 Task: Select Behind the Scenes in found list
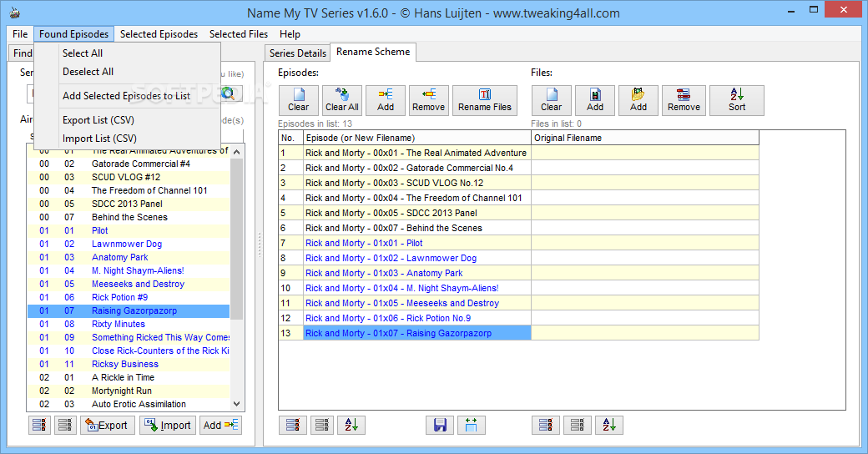pyautogui.click(x=129, y=218)
